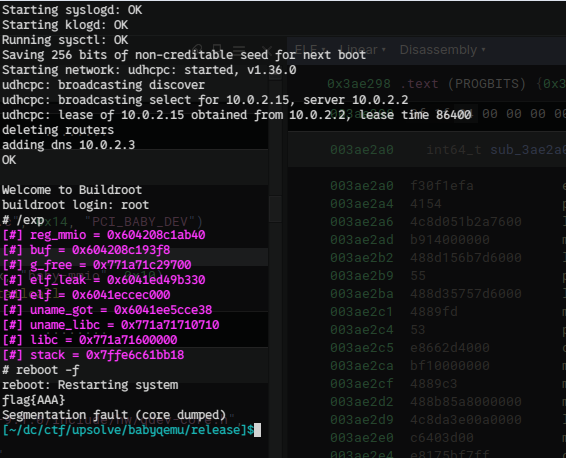
Task: Open the Linear view mode dropdown
Action: [x=362, y=49]
